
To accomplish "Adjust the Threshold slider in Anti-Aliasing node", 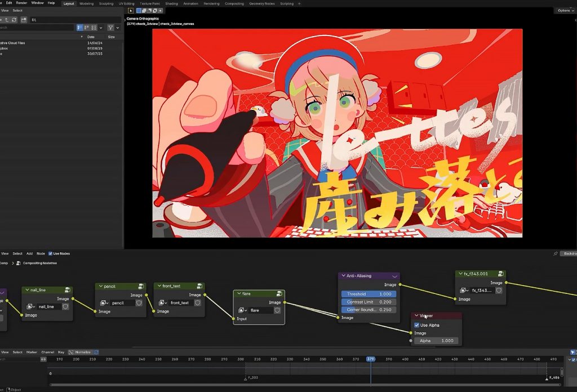I will 369,294.
